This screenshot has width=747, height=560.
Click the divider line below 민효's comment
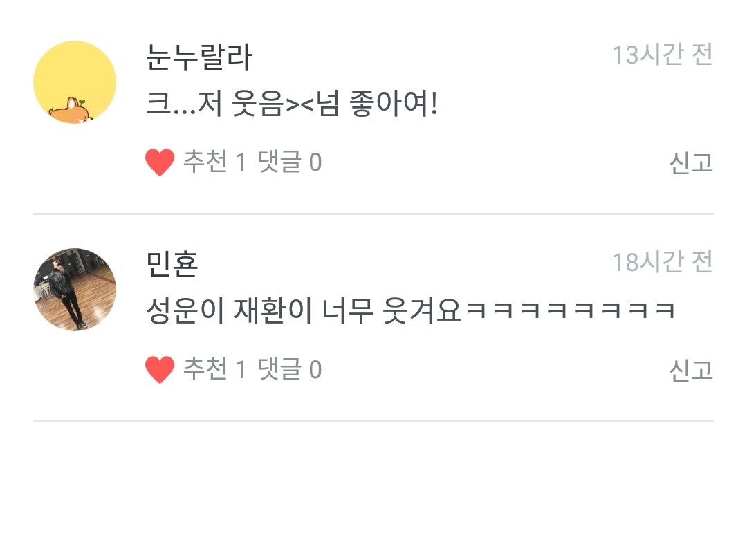click(x=373, y=421)
